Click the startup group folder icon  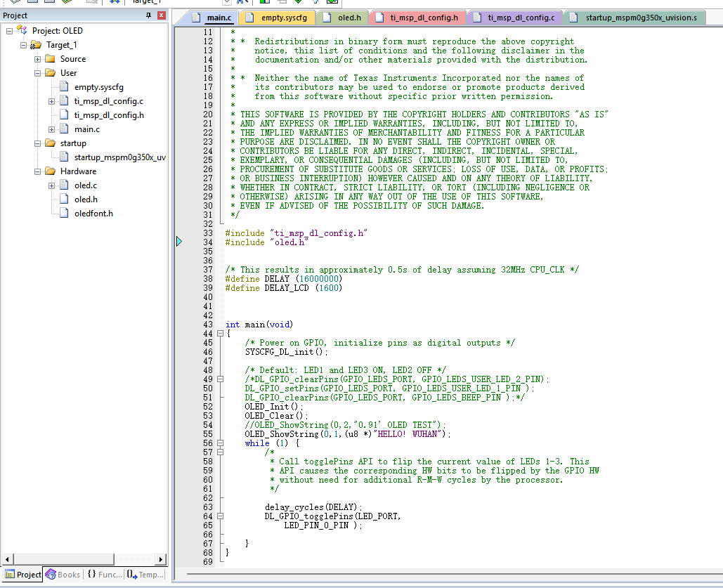click(x=50, y=143)
